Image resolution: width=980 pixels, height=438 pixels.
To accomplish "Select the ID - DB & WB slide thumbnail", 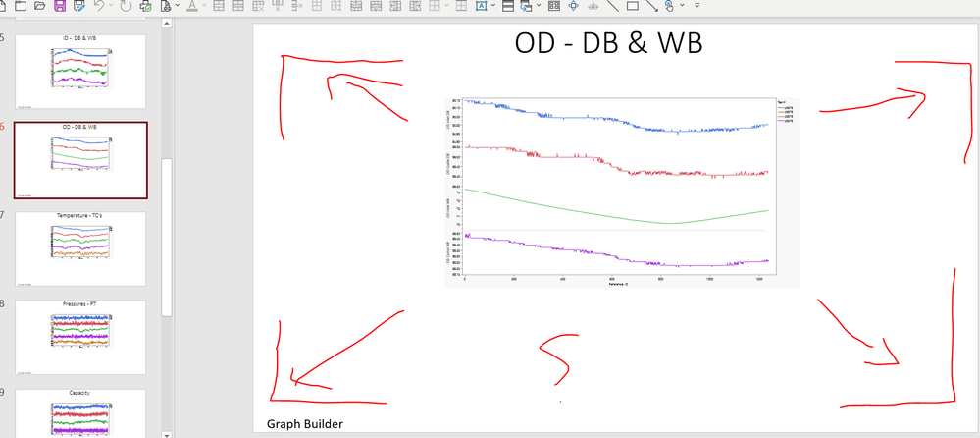I will click(x=80, y=72).
